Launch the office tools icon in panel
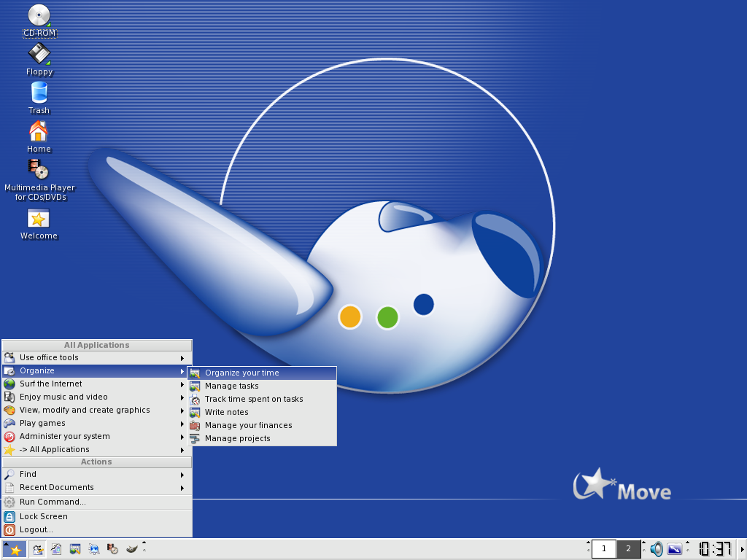 pyautogui.click(x=38, y=550)
